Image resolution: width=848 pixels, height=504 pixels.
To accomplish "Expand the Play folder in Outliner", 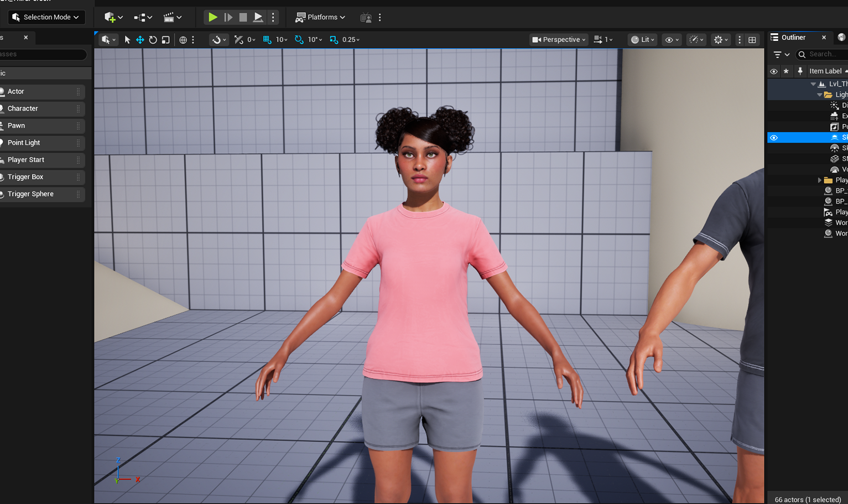I will 819,180.
